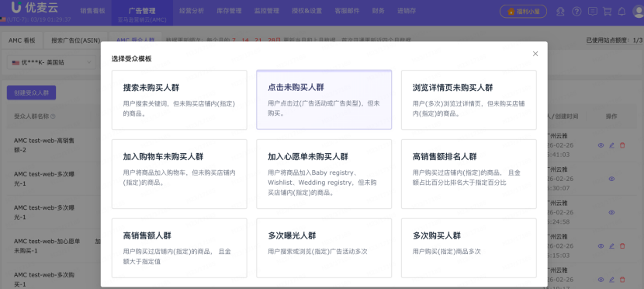Open the 经营分析 menu
This screenshot has width=644, height=289.
[x=192, y=11]
